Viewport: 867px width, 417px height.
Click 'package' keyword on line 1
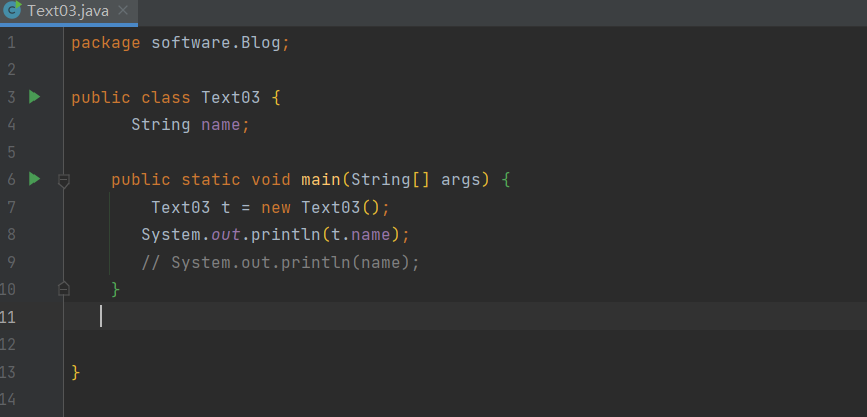(x=106, y=43)
